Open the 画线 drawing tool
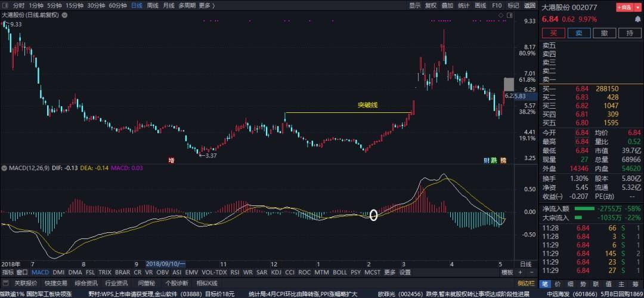This screenshot has height=298, width=644. (480, 5)
